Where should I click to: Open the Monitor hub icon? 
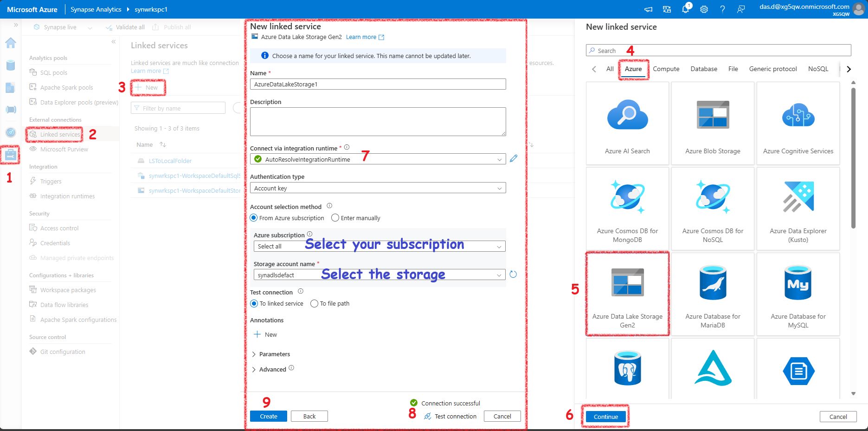[11, 132]
